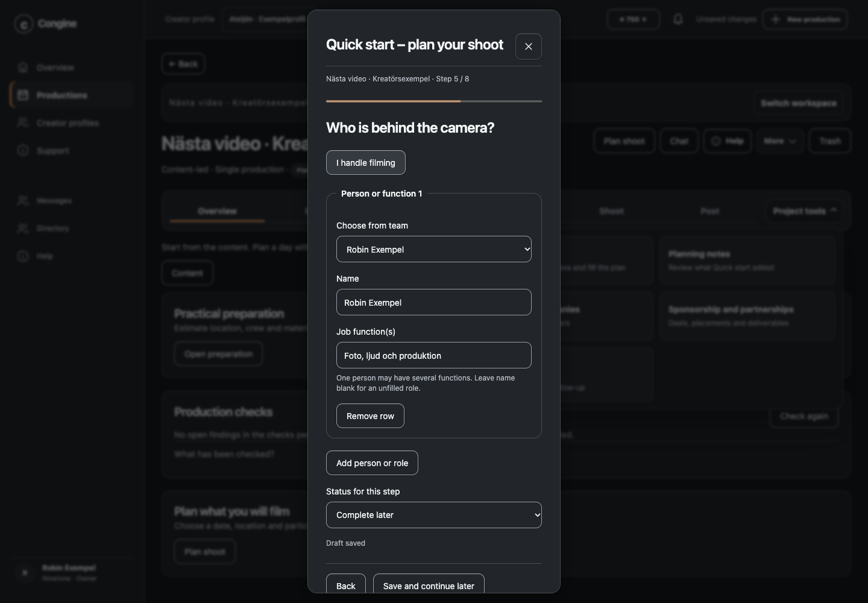Open Creator profiles in the sidebar
This screenshot has width=868, height=603.
pyautogui.click(x=72, y=123)
